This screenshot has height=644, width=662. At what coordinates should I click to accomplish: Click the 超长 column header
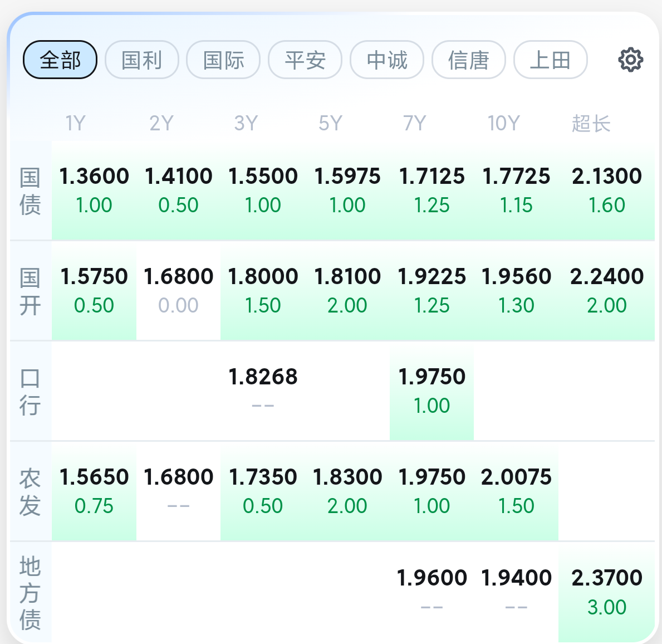pyautogui.click(x=591, y=123)
